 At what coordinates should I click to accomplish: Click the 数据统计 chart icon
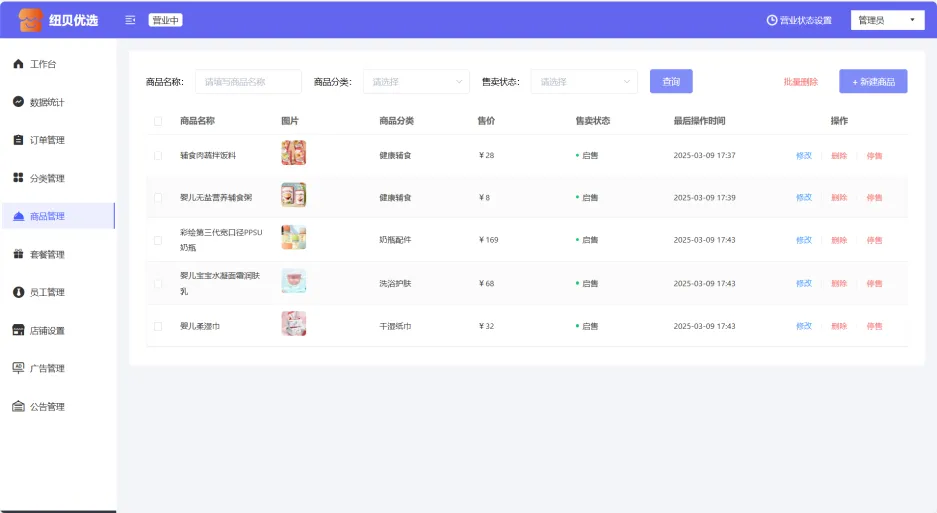(x=18, y=102)
